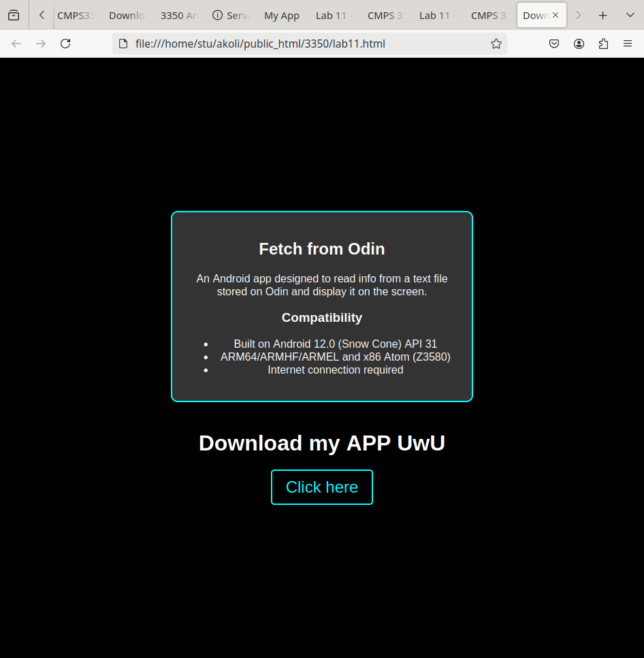Bookmark this page with the star

pyautogui.click(x=496, y=44)
